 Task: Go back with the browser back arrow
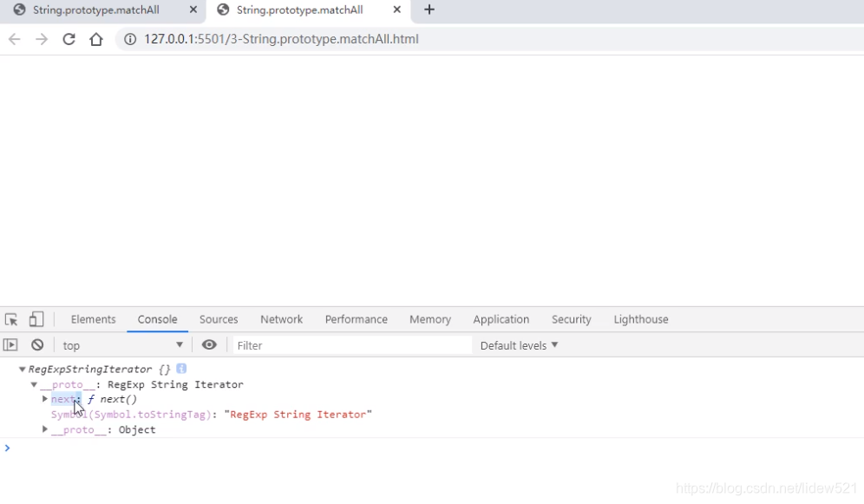pyautogui.click(x=15, y=39)
